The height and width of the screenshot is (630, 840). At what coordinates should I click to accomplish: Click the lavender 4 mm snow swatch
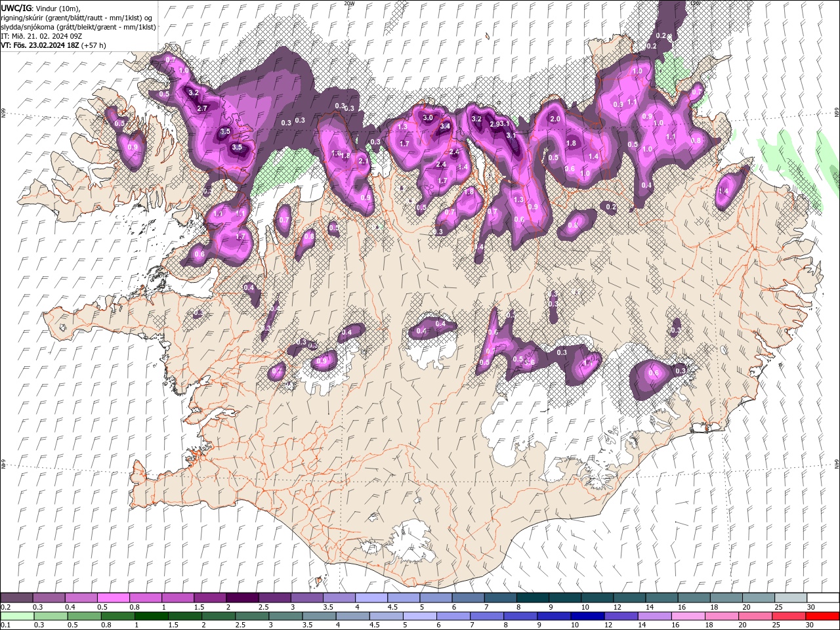coord(371,597)
